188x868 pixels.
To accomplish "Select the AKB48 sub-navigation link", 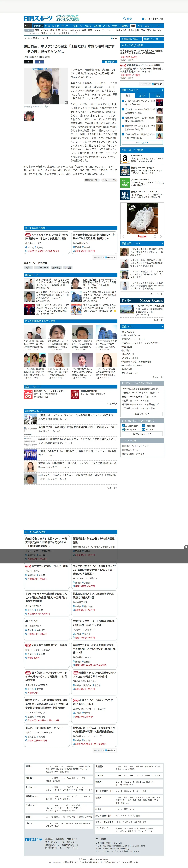I will tap(45, 30).
